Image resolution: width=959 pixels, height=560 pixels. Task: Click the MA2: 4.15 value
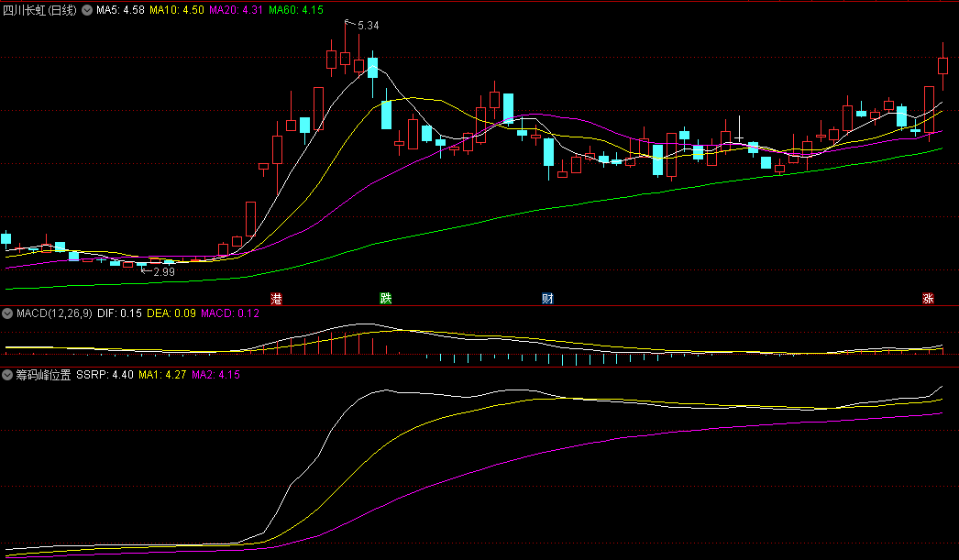coord(215,375)
